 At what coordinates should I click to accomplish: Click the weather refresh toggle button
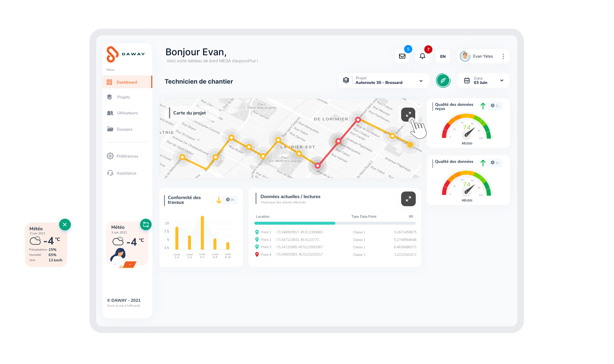coord(146,224)
